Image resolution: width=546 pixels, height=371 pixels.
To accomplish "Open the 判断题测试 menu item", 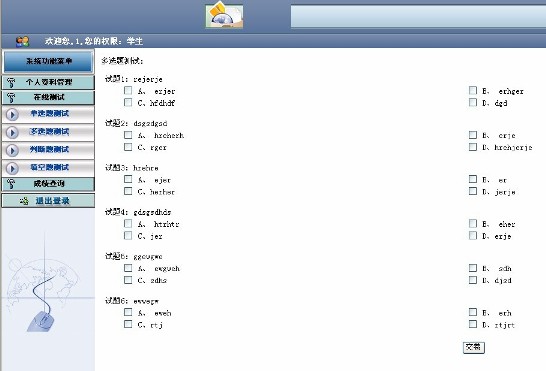I will click(48, 150).
